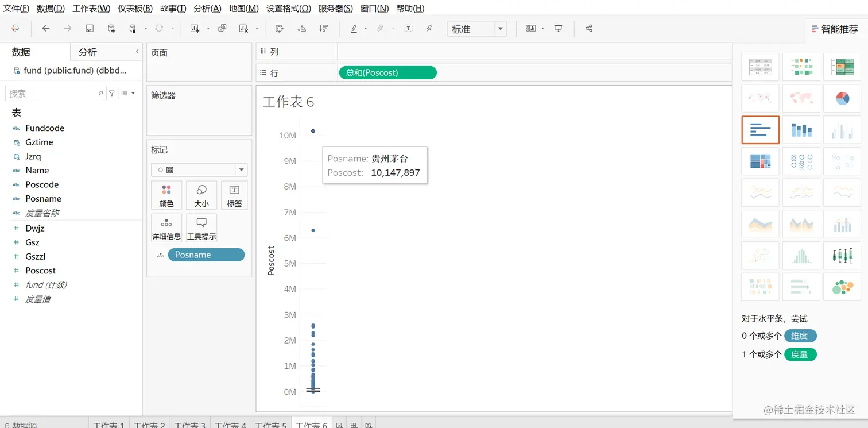Click the worksheet title 工作表 6
The image size is (868, 428).
[x=288, y=102]
